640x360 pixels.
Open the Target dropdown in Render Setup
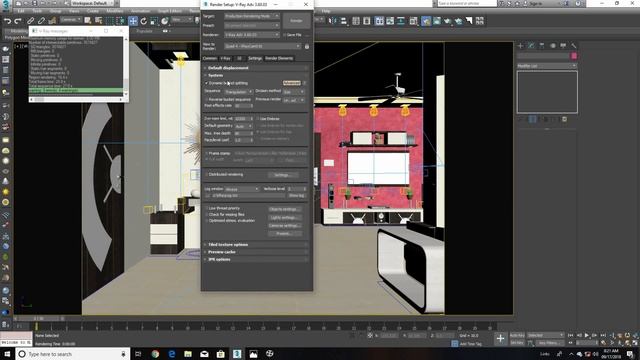(x=252, y=16)
